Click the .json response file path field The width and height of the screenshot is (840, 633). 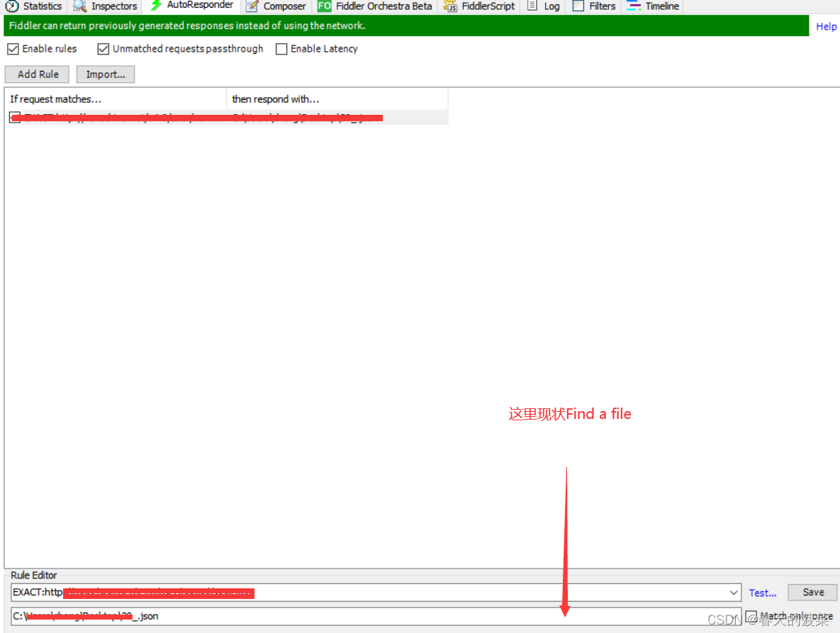click(376, 616)
